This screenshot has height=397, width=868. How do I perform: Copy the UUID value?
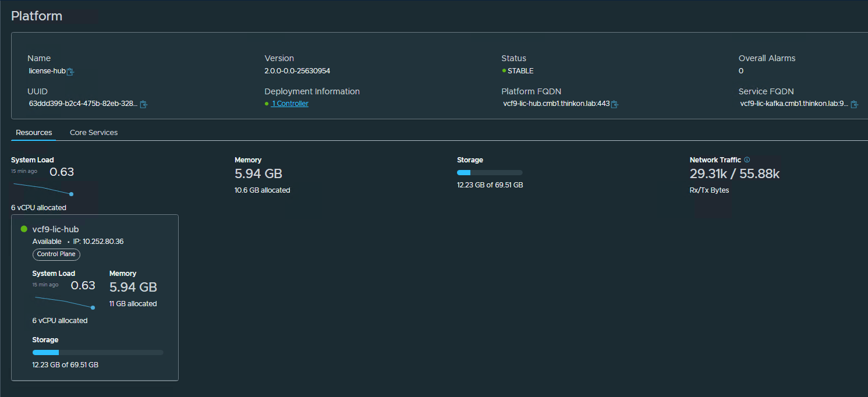[x=144, y=104]
